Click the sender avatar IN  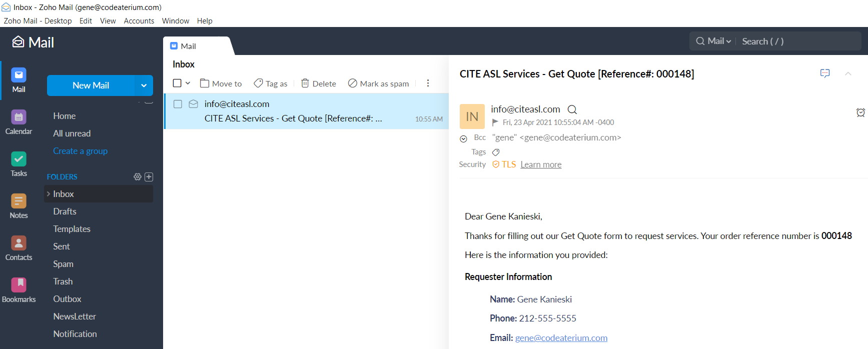click(472, 116)
